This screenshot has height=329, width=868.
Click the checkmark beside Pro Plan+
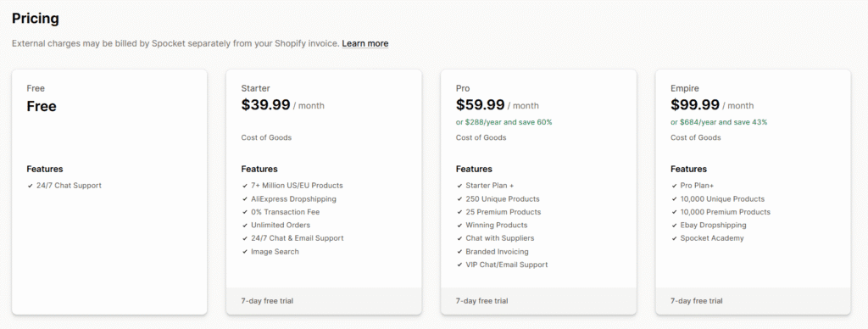(x=674, y=186)
